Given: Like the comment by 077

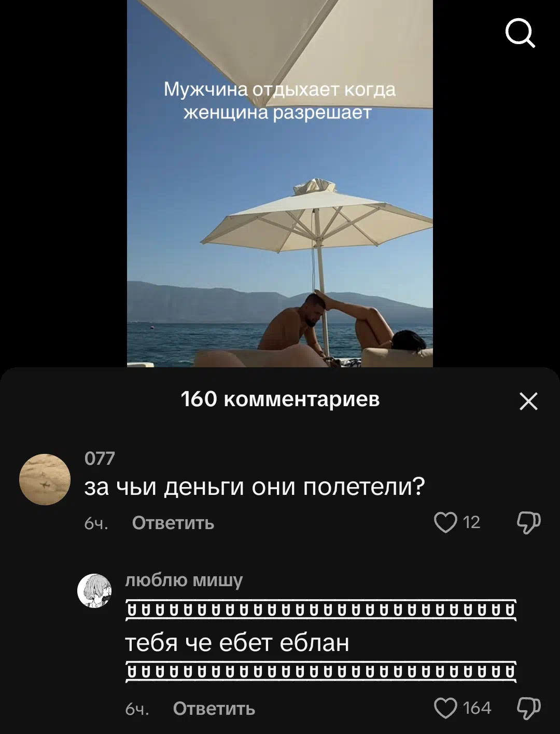Looking at the screenshot, I should 445,522.
